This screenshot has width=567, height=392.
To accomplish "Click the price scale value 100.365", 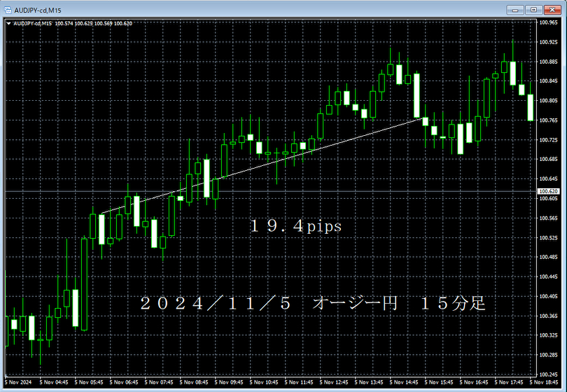I will pos(548,316).
